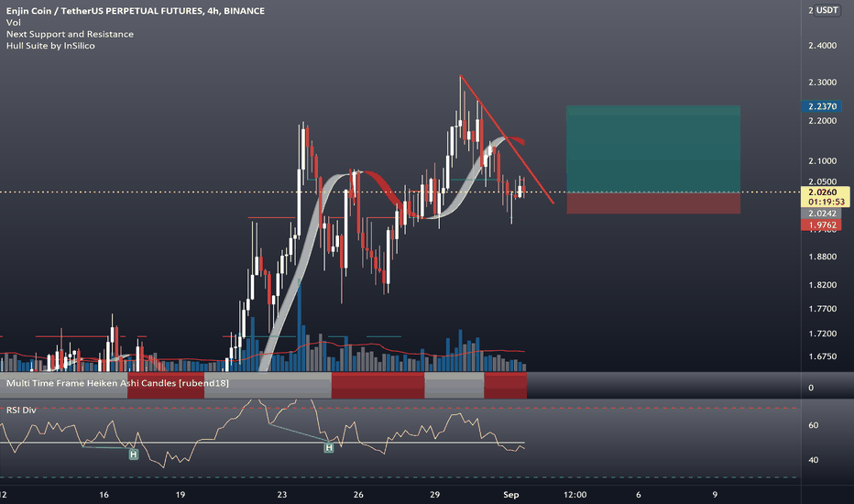This screenshot has height=504, width=854.
Task: Click the 1.9762 stop-loss price label
Action: 822,225
